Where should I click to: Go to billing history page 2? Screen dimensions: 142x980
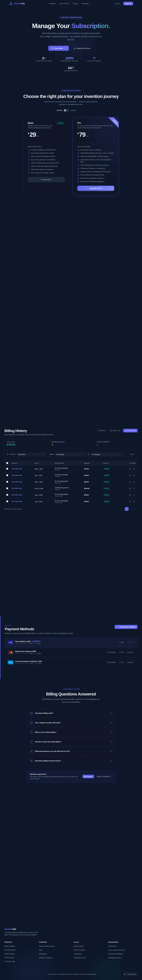point(131,509)
